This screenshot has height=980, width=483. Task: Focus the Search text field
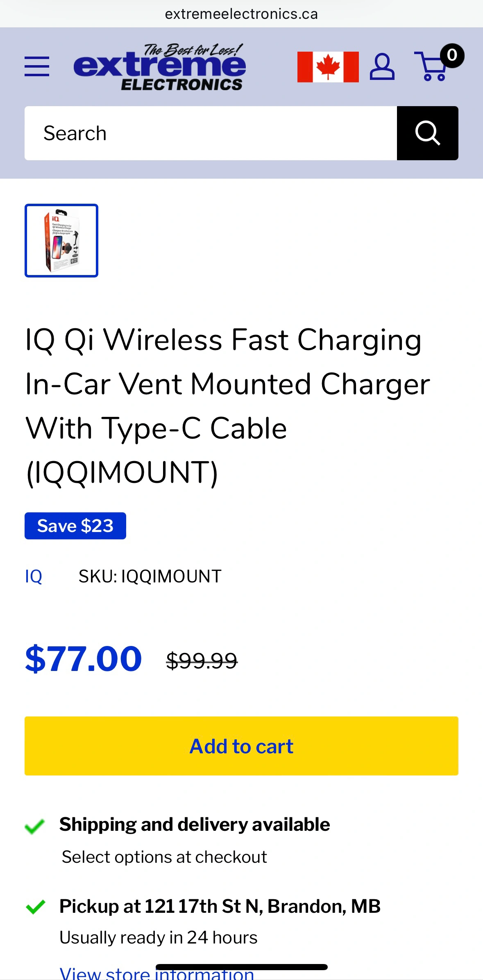pos(211,133)
